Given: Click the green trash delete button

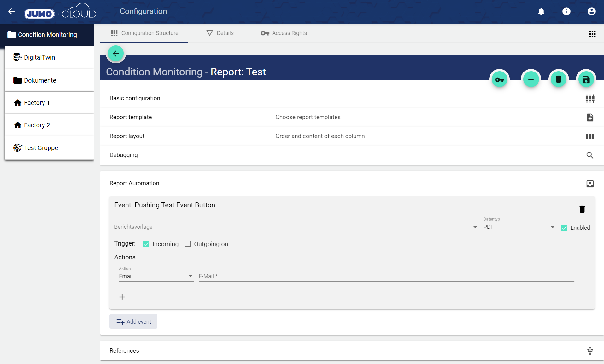Looking at the screenshot, I should [558, 80].
